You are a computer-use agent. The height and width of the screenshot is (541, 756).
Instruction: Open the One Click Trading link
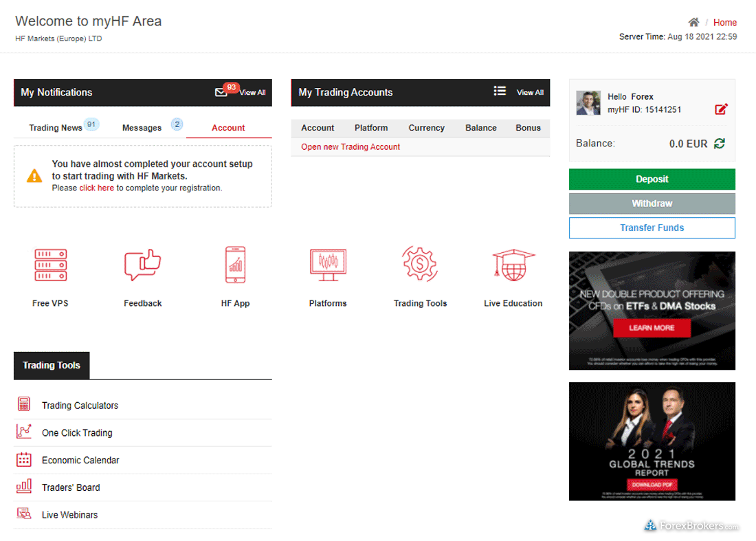click(x=77, y=433)
